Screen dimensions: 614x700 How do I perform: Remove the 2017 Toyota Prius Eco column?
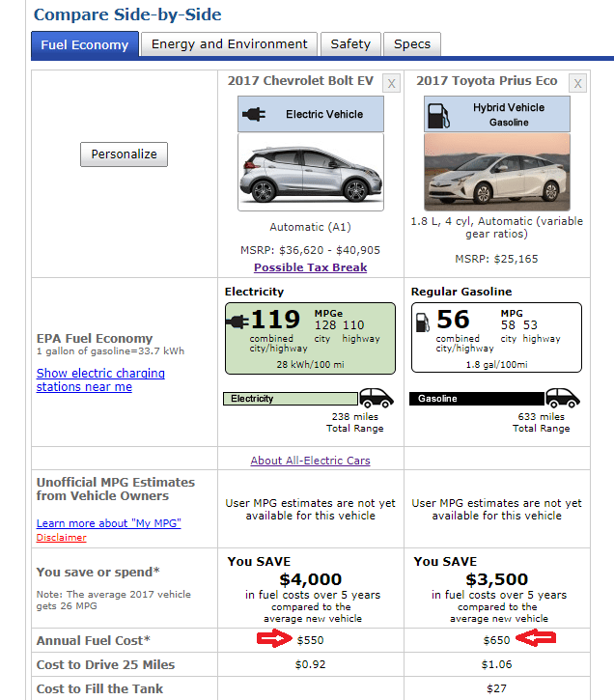(x=577, y=83)
